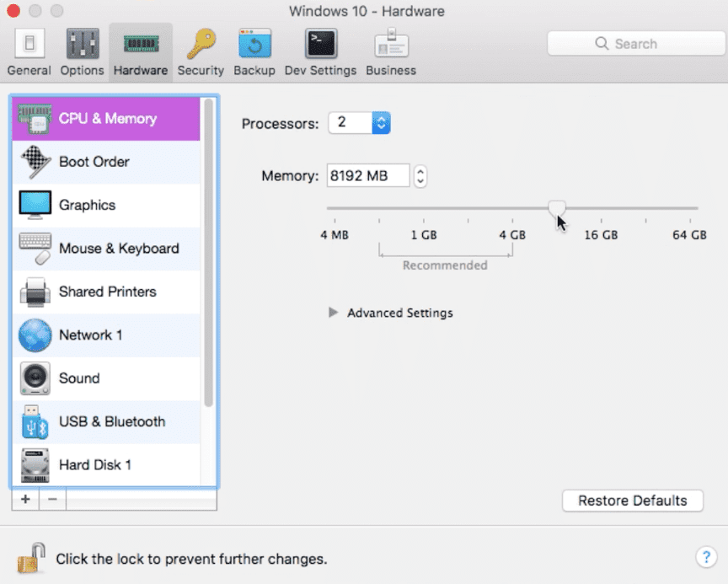Screen dimensions: 728x584
Task: Select Shared Printers item
Action: point(107,292)
